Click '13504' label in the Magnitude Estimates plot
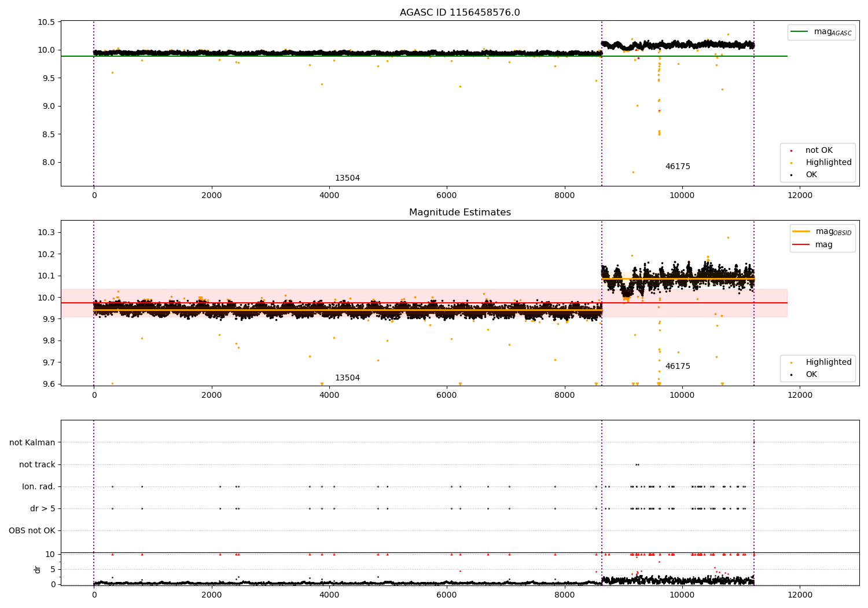This screenshot has height=608, width=868. click(347, 378)
